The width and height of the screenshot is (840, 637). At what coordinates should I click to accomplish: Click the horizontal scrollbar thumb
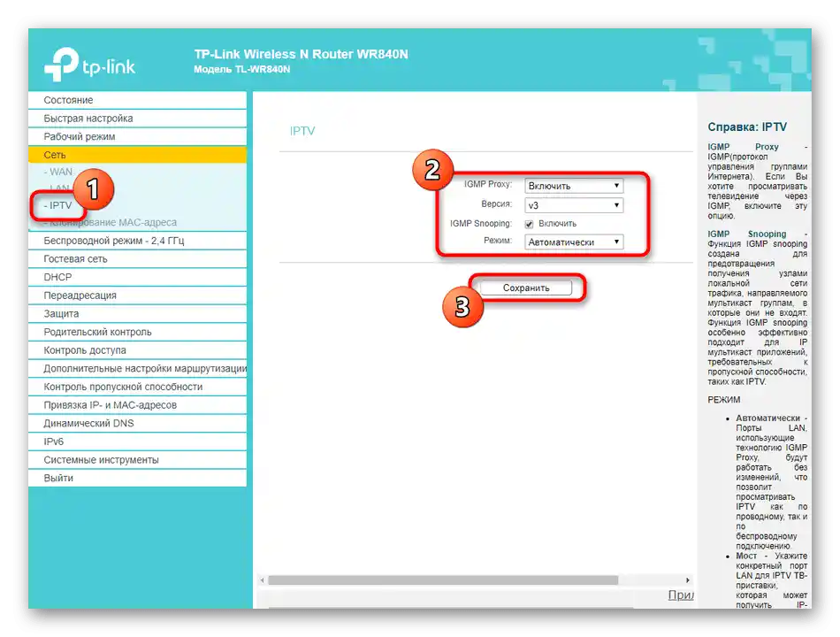coord(443,580)
